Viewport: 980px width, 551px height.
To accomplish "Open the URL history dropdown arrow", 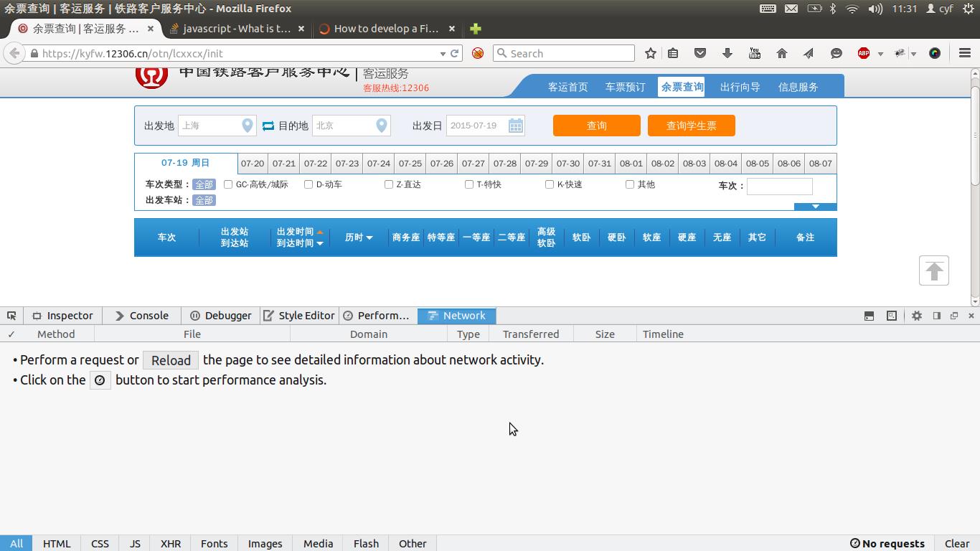I will coord(443,54).
